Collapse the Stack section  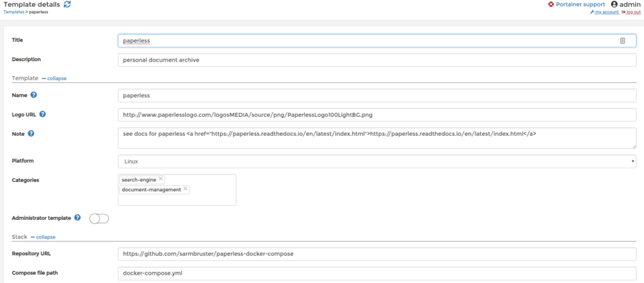point(43,237)
